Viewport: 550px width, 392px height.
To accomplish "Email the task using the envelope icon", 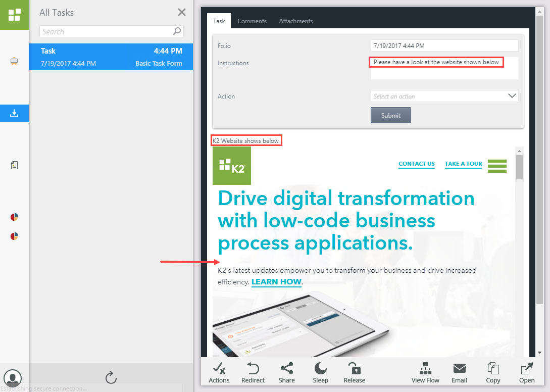I will pos(459,372).
